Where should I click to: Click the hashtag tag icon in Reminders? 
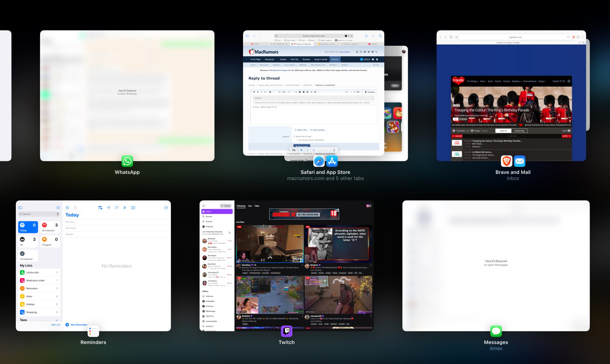coord(124,208)
